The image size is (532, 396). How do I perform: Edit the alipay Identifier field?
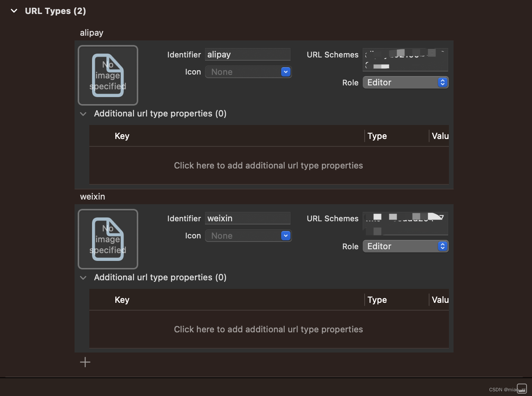point(248,54)
